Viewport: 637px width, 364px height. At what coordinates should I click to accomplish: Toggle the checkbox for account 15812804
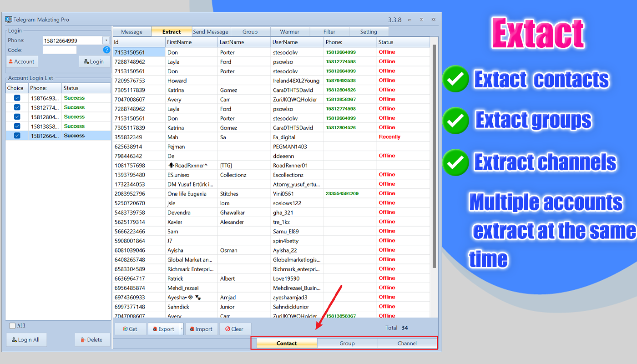click(17, 117)
